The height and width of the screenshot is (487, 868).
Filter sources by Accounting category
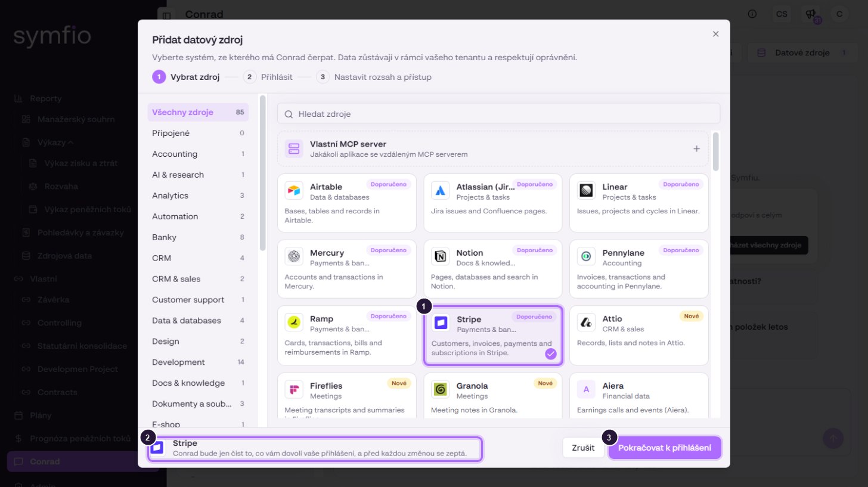pos(198,154)
